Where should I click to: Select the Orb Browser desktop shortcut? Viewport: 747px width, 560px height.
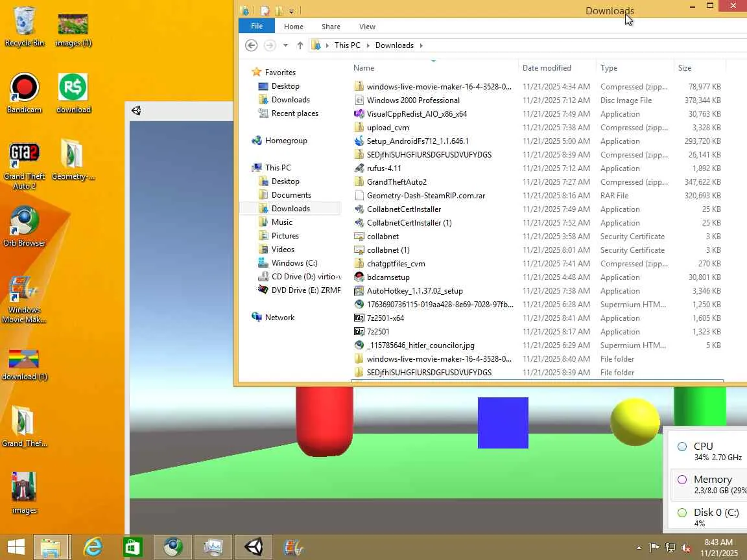tap(24, 226)
